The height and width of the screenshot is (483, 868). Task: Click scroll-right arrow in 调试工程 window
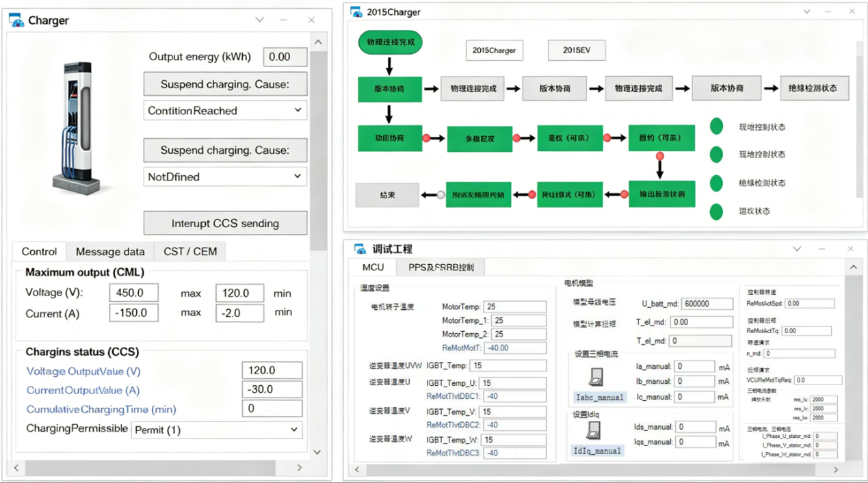pyautogui.click(x=835, y=469)
